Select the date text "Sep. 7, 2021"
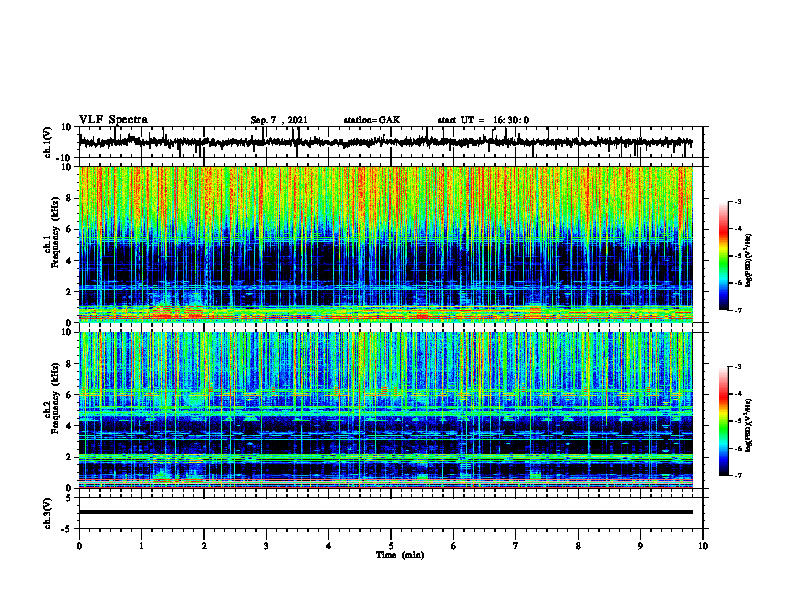This screenshot has width=792, height=612. 279,120
